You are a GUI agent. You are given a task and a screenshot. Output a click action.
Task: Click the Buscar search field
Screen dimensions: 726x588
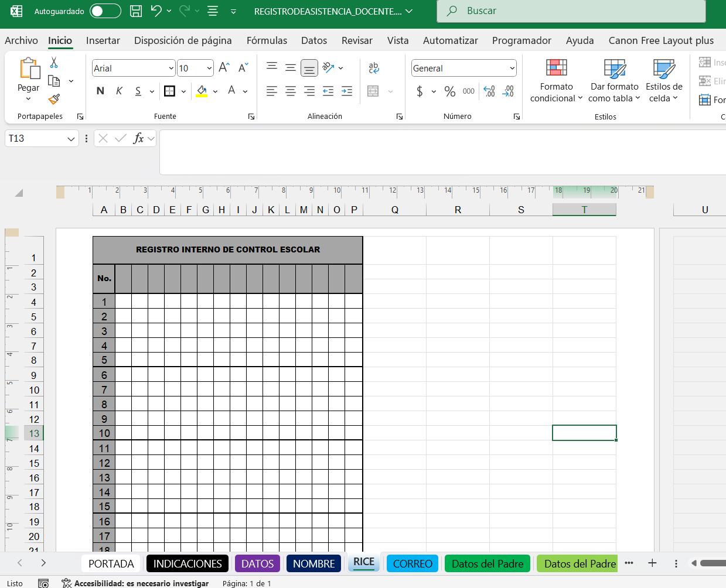[571, 11]
